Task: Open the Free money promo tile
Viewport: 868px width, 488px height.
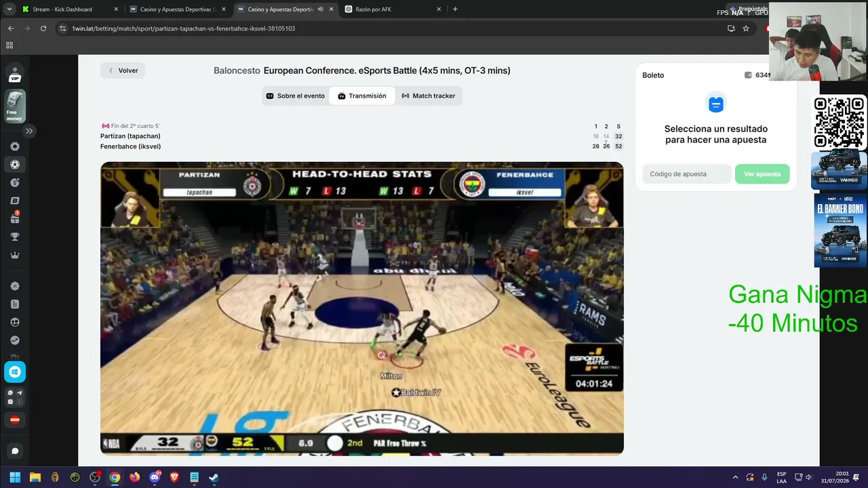Action: click(x=15, y=106)
